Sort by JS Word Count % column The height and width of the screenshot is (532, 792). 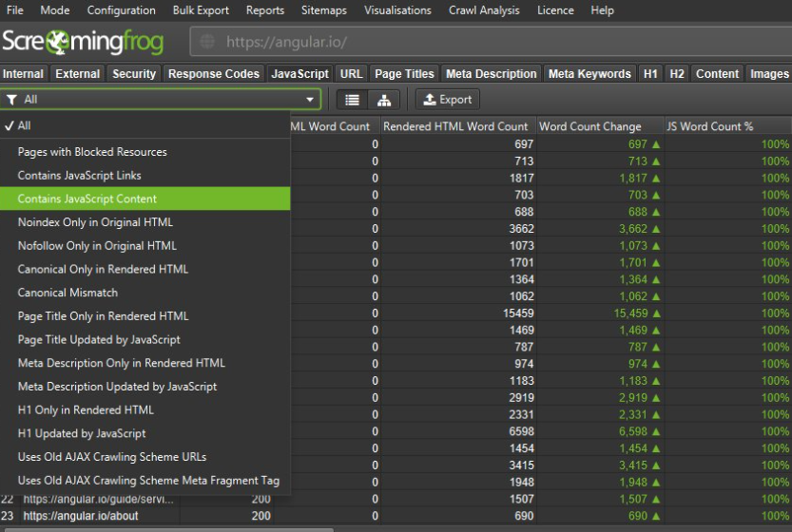[727, 126]
